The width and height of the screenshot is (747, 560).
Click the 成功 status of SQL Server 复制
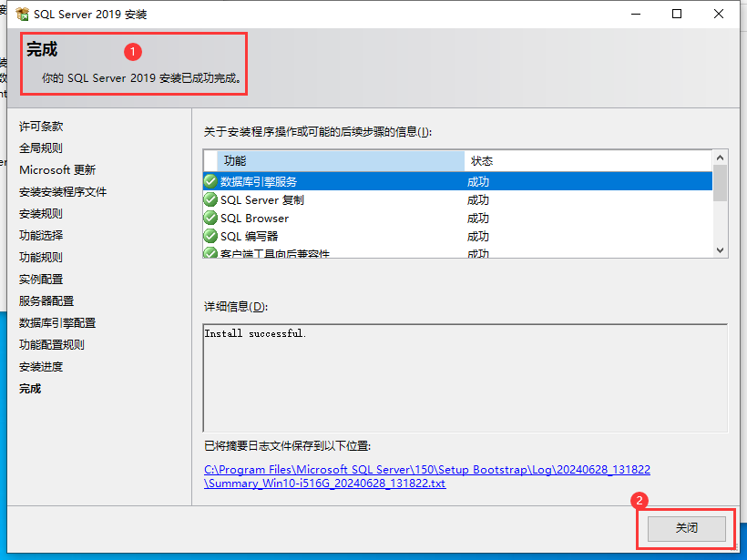coord(478,200)
